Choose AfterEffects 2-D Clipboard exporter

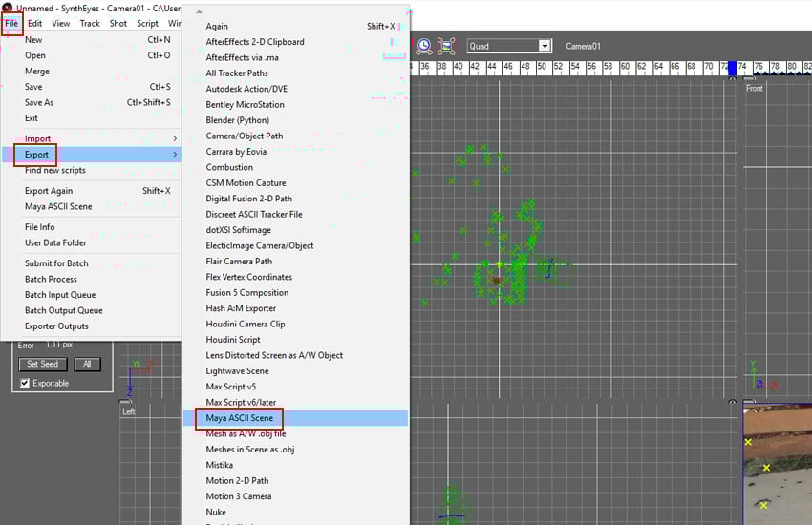[296, 42]
